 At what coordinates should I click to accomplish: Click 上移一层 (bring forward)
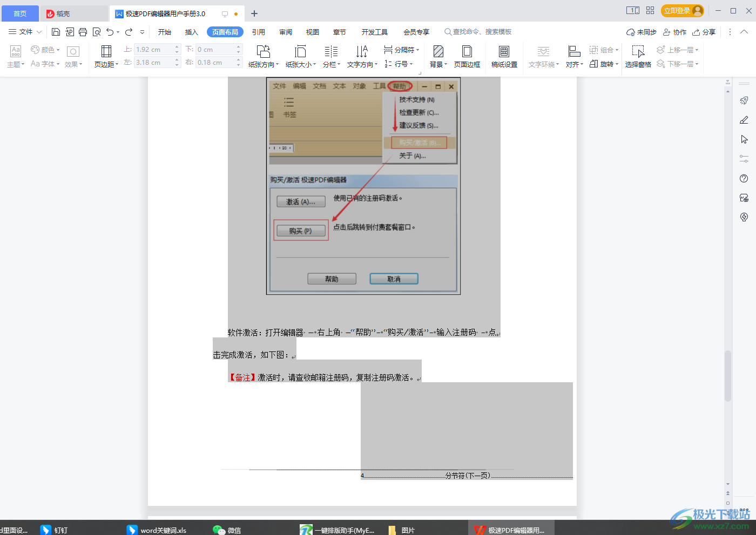click(677, 50)
